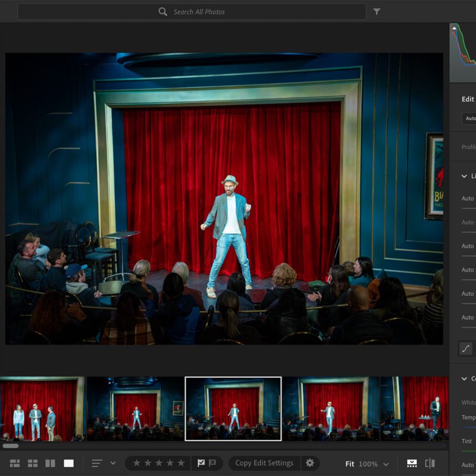Click the search magnifier icon
This screenshot has width=476, height=476.
(162, 12)
